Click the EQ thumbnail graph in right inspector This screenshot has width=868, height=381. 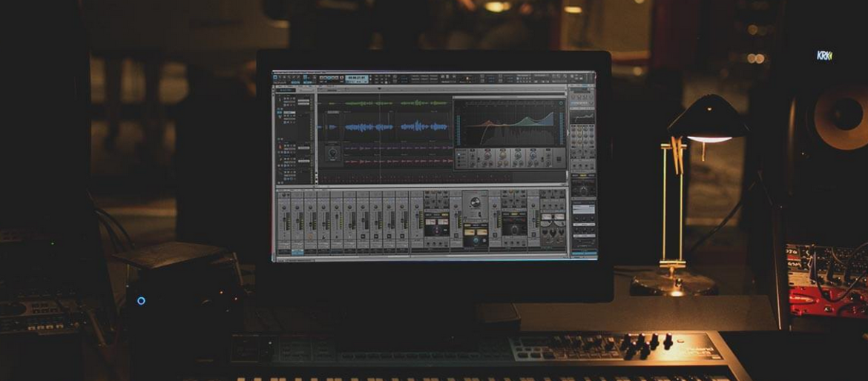pyautogui.click(x=582, y=116)
